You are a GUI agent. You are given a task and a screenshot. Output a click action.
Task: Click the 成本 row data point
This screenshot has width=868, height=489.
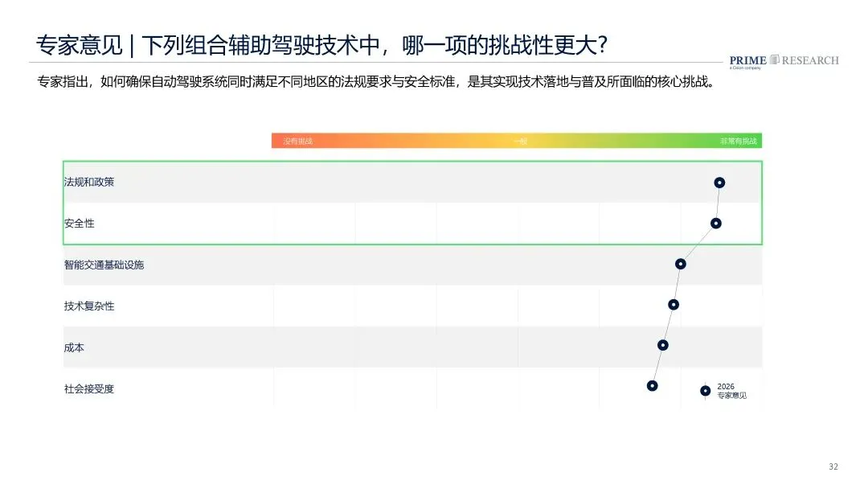click(x=662, y=345)
